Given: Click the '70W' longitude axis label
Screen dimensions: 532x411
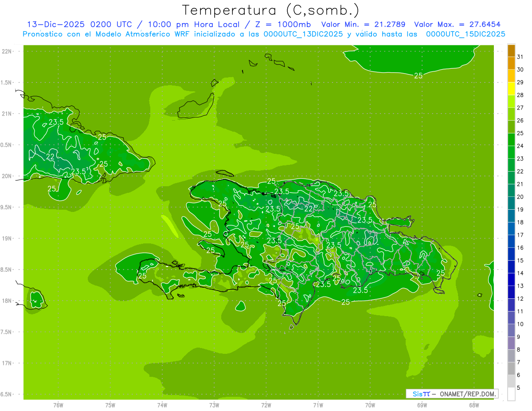Looking at the screenshot, I should pos(370,405).
